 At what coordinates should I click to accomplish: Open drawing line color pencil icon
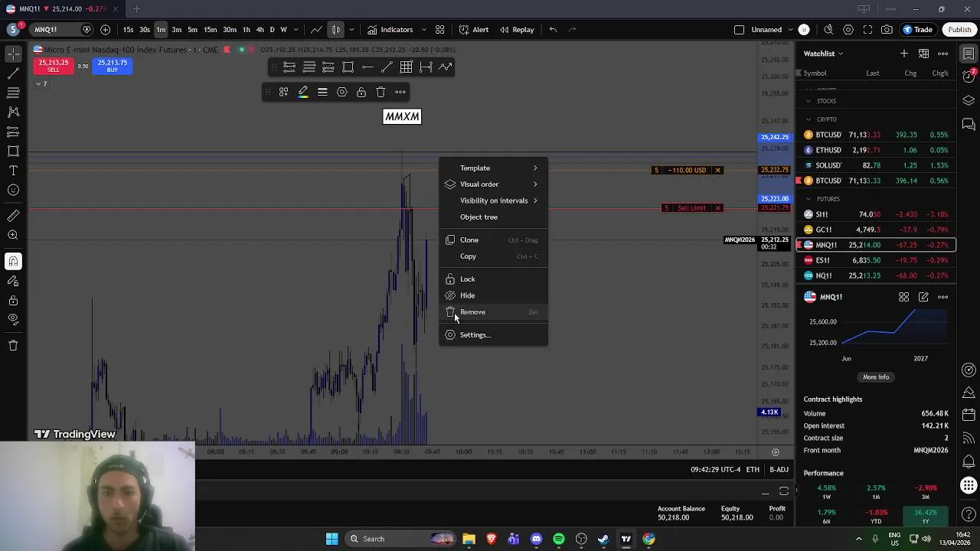point(303,93)
